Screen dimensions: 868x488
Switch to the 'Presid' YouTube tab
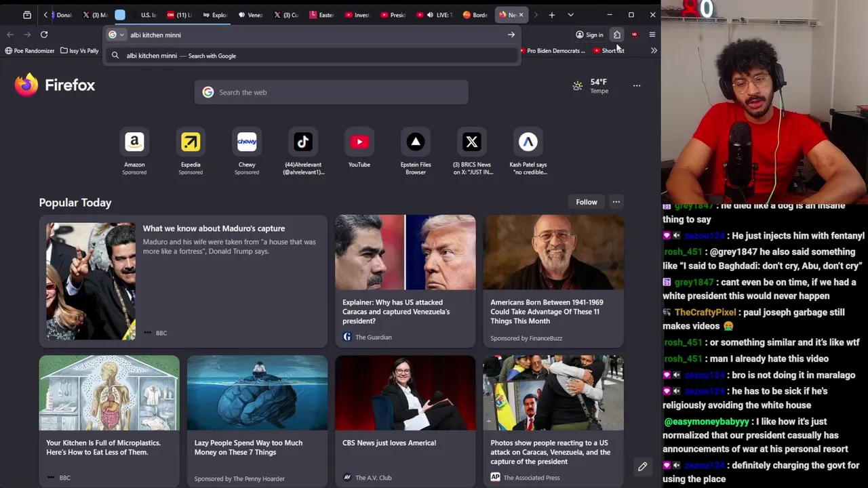click(x=393, y=14)
